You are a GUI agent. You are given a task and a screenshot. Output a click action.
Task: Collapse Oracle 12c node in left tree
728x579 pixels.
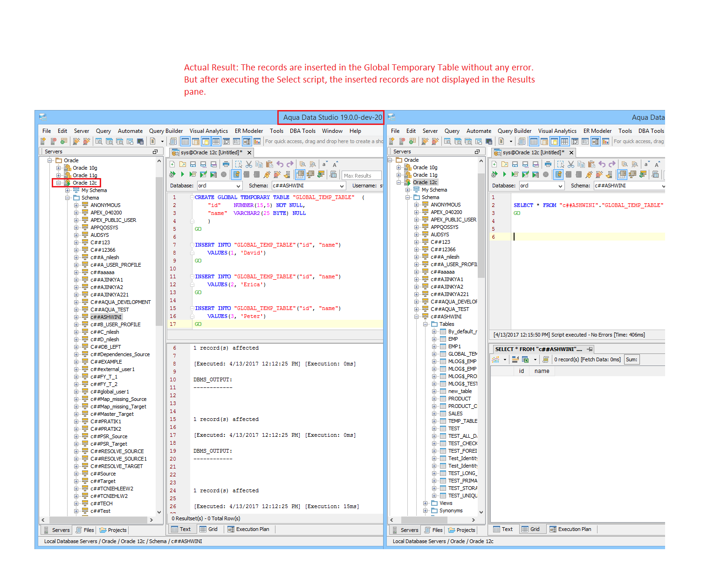[58, 183]
